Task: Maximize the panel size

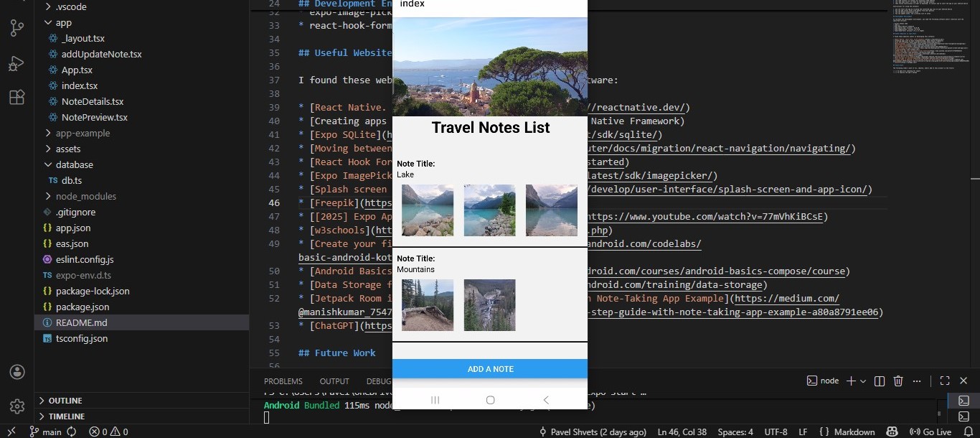Action: [945, 381]
